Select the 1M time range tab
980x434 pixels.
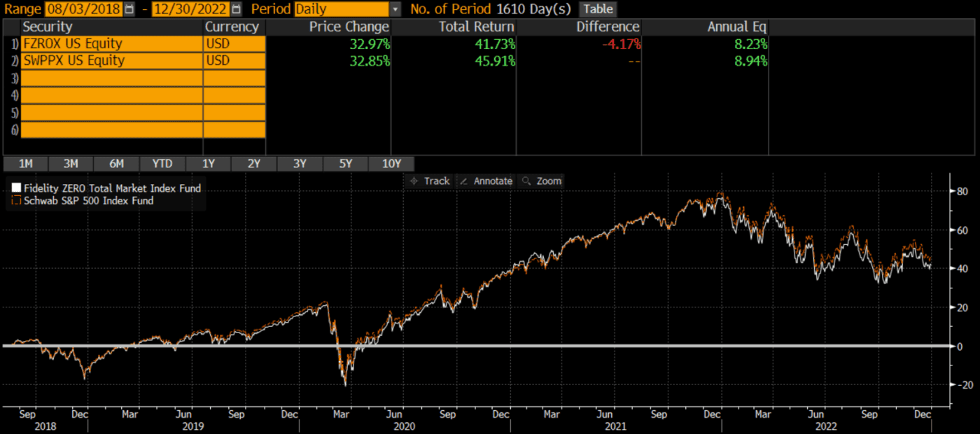click(x=26, y=164)
